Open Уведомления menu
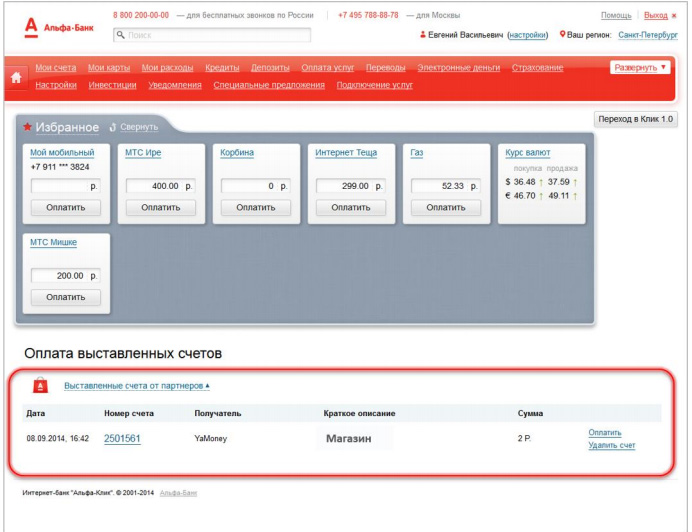This screenshot has height=532, width=692. [175, 85]
